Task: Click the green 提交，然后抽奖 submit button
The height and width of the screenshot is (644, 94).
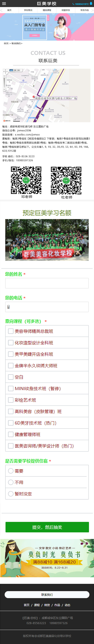Action: click(x=47, y=527)
